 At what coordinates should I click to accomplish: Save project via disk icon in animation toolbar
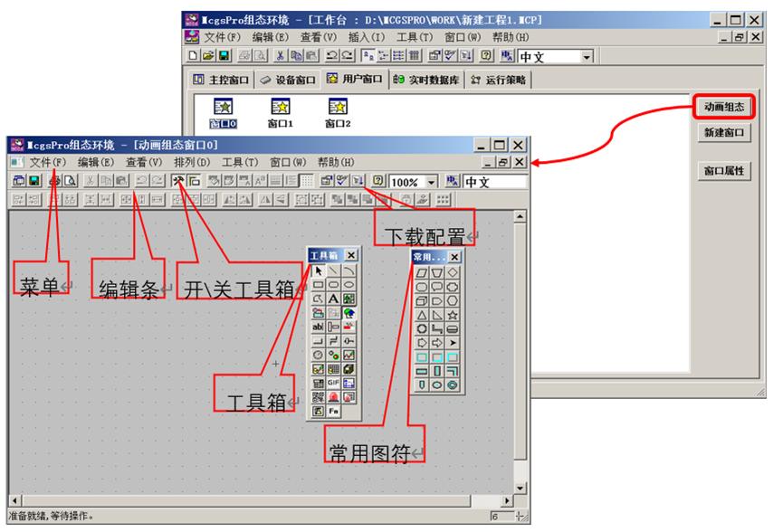pyautogui.click(x=34, y=181)
